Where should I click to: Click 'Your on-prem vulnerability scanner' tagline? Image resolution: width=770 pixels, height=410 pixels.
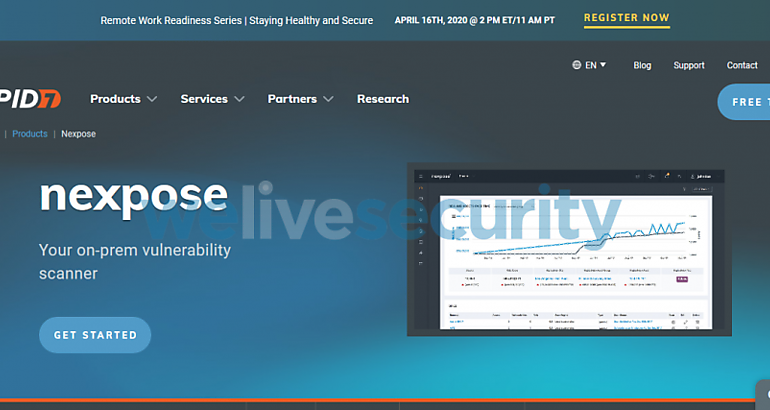coord(135,261)
